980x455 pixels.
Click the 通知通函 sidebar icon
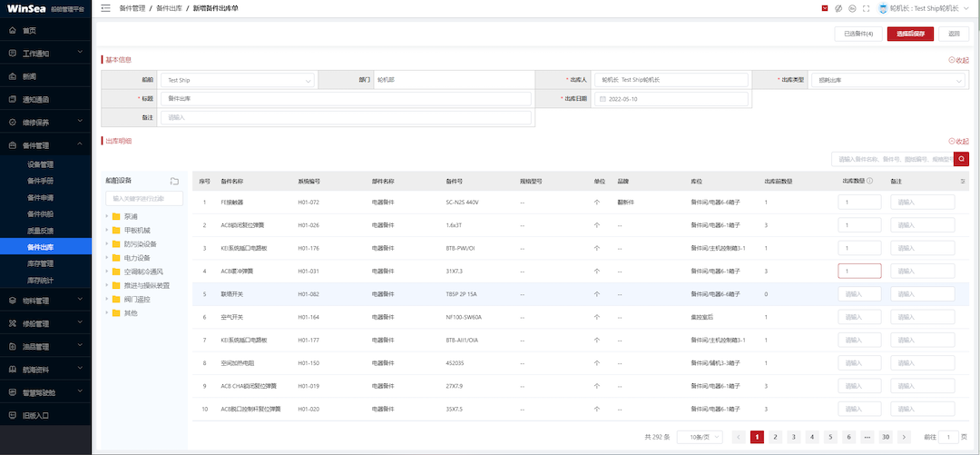13,99
